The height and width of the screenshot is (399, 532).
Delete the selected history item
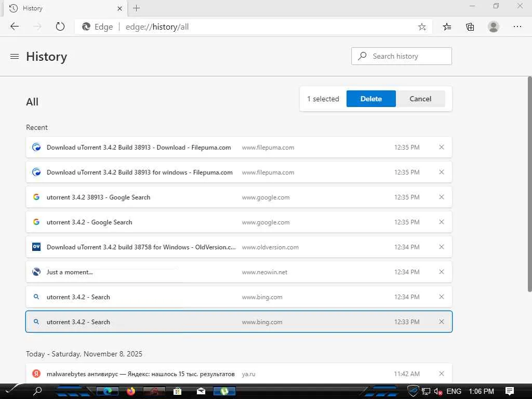pos(371,99)
